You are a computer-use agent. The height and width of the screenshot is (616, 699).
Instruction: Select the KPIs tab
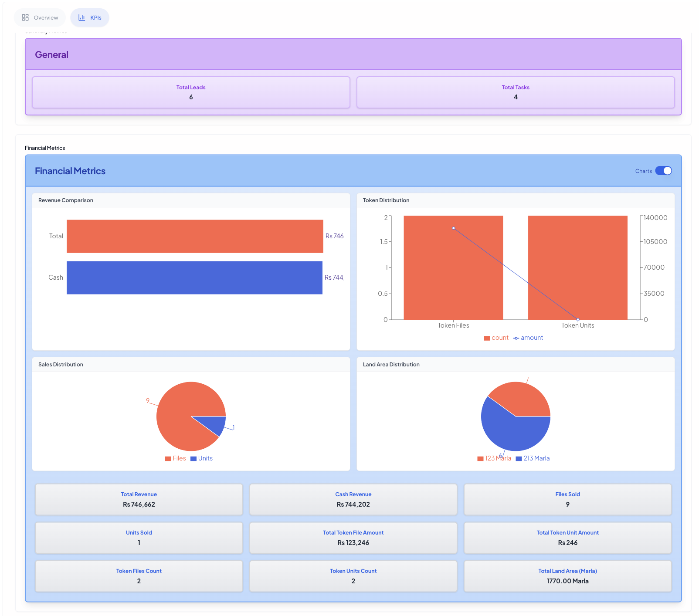[90, 17]
